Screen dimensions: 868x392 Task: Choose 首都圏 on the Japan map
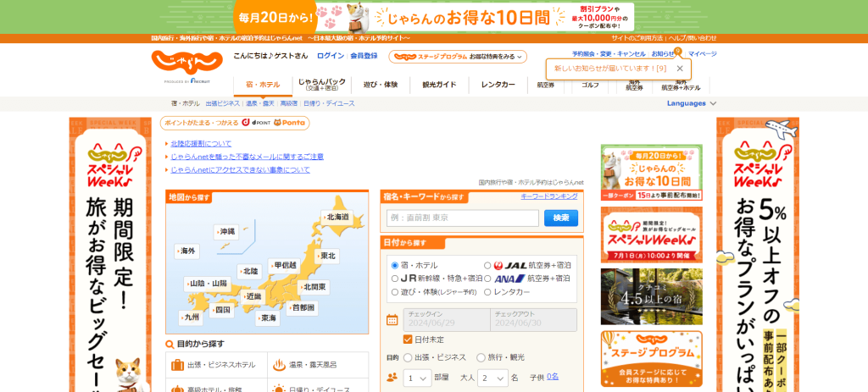coord(302,307)
